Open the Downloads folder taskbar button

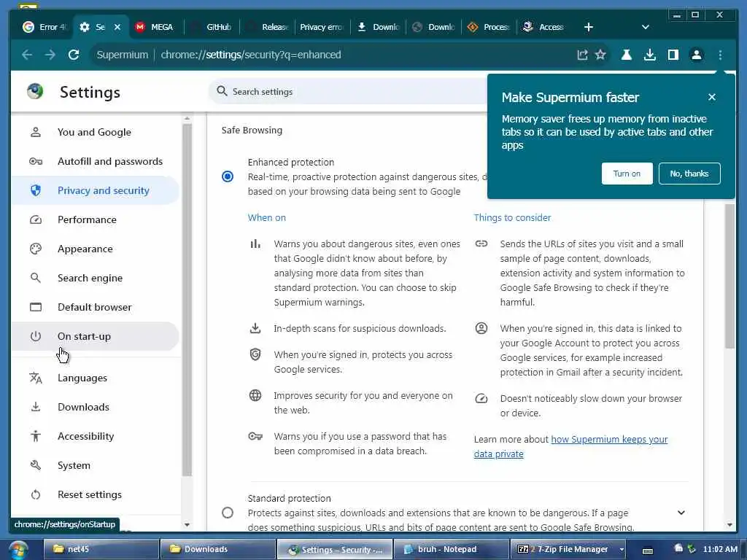click(217, 549)
